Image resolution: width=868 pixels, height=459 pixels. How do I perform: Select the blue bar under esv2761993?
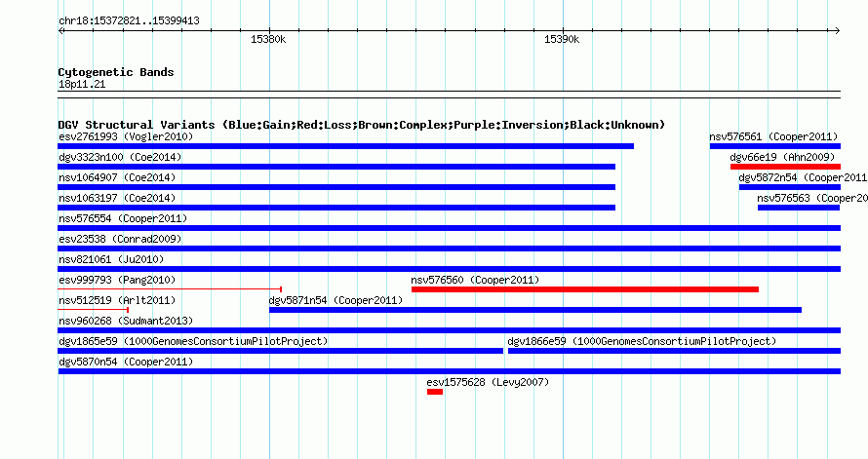pos(346,146)
